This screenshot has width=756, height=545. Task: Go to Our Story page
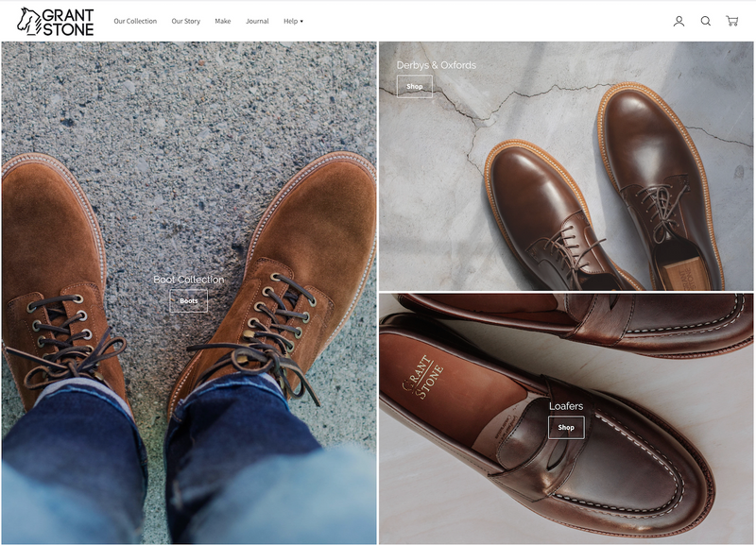pos(185,21)
